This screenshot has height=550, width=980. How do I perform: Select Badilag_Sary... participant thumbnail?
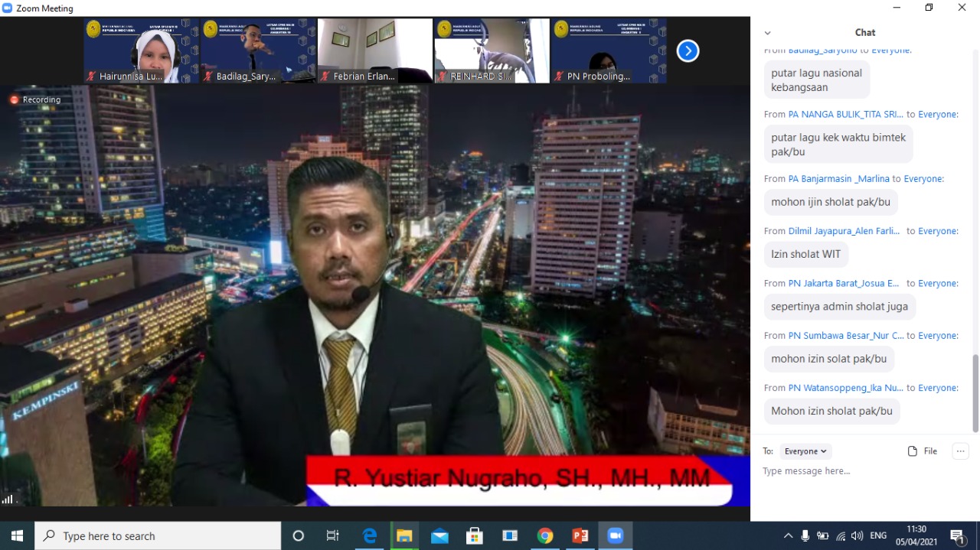(259, 51)
